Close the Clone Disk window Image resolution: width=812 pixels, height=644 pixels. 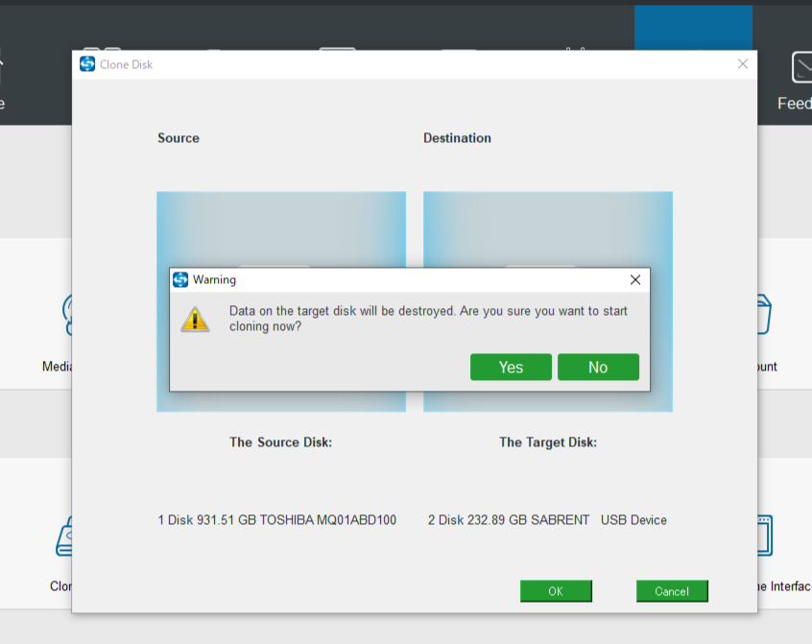(742, 64)
